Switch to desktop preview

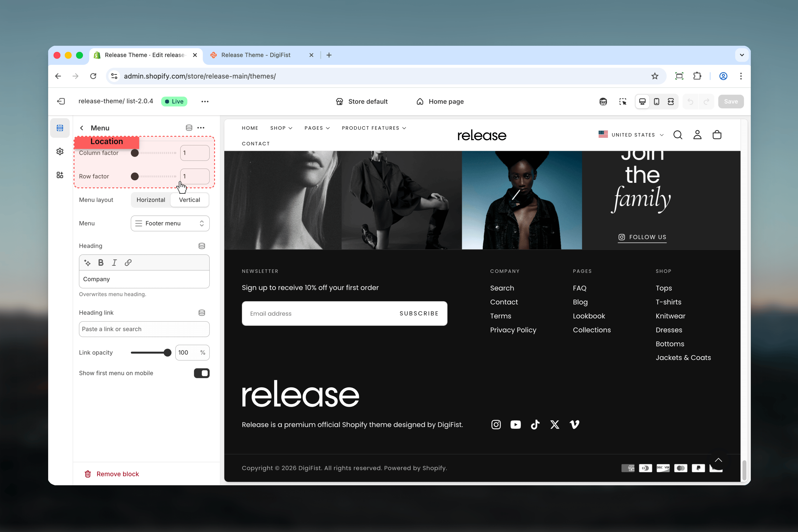pos(642,101)
